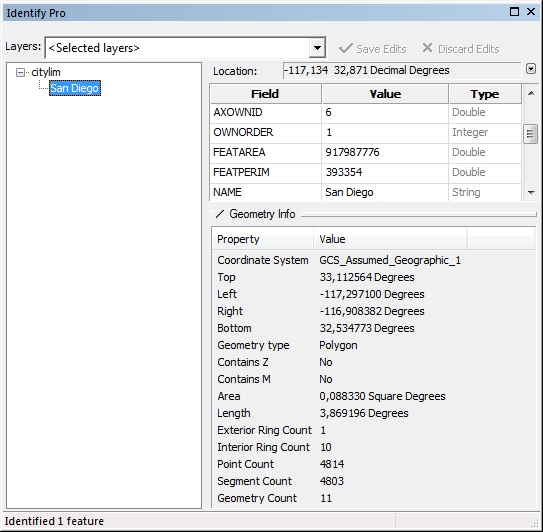Viewport: 543px width, 532px height.
Task: Open the Location units options menu icon
Action: [531, 69]
